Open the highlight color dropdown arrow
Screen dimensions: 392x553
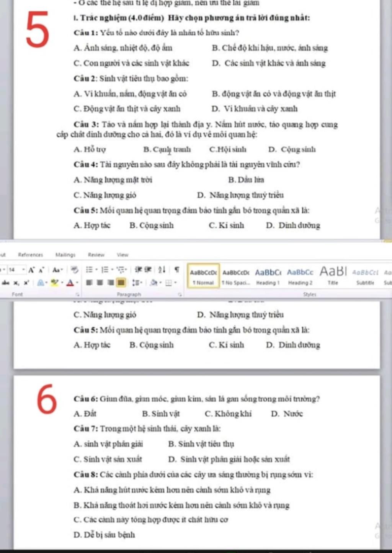62,283
